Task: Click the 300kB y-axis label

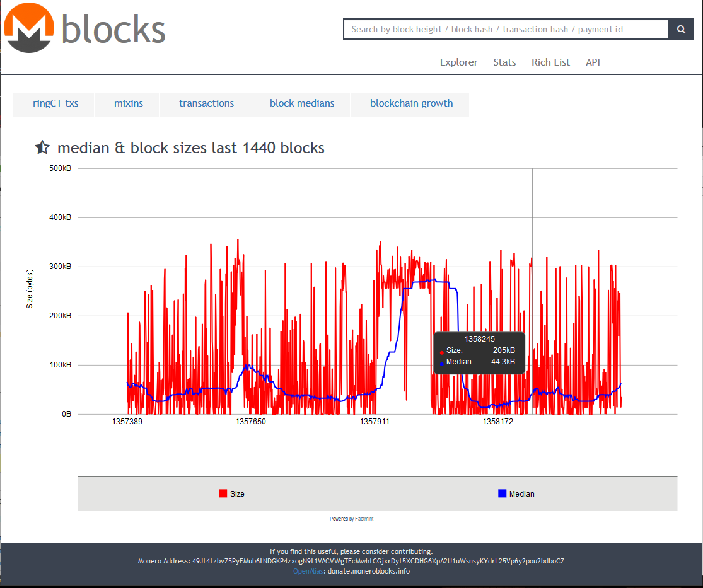Action: (60, 267)
